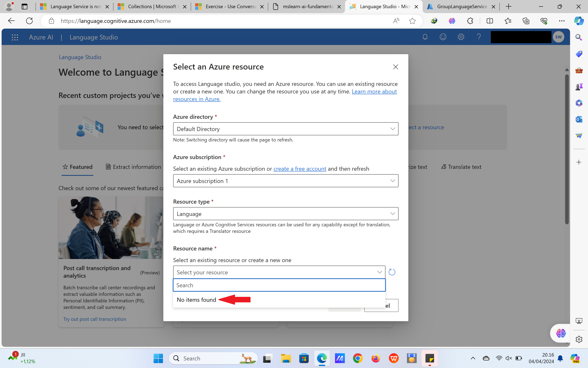This screenshot has height=368, width=588.
Task: Reload the current page
Action: [29, 21]
